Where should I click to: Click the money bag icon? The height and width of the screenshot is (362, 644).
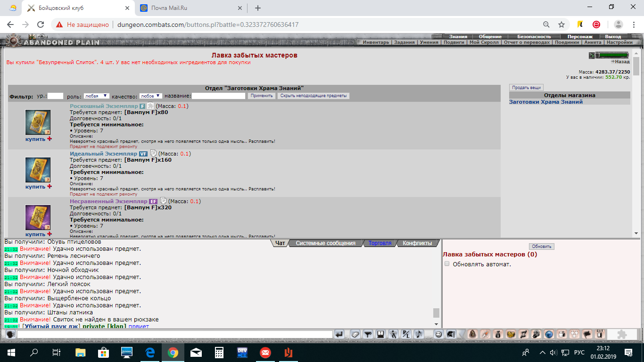(x=498, y=334)
